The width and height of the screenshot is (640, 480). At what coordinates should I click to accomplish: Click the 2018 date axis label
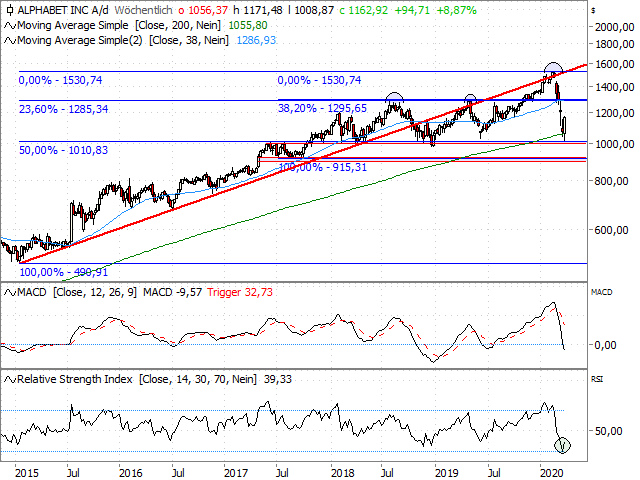[342, 473]
